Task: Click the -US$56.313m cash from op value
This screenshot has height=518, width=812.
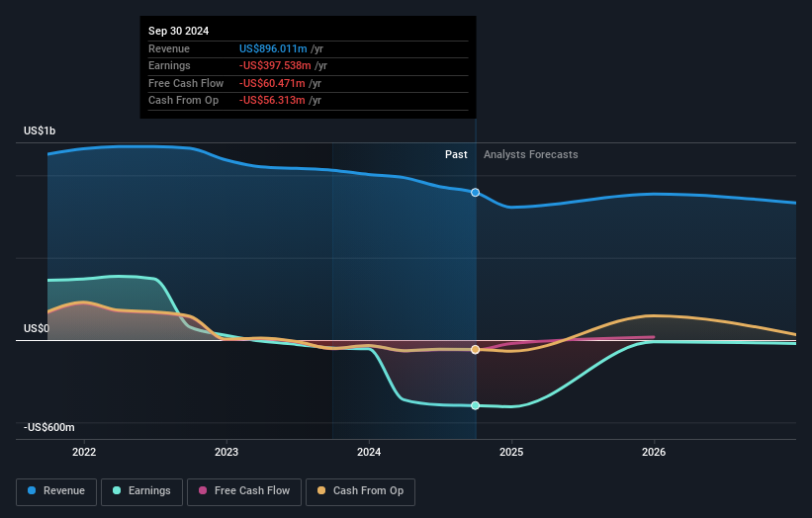Action: (x=272, y=101)
